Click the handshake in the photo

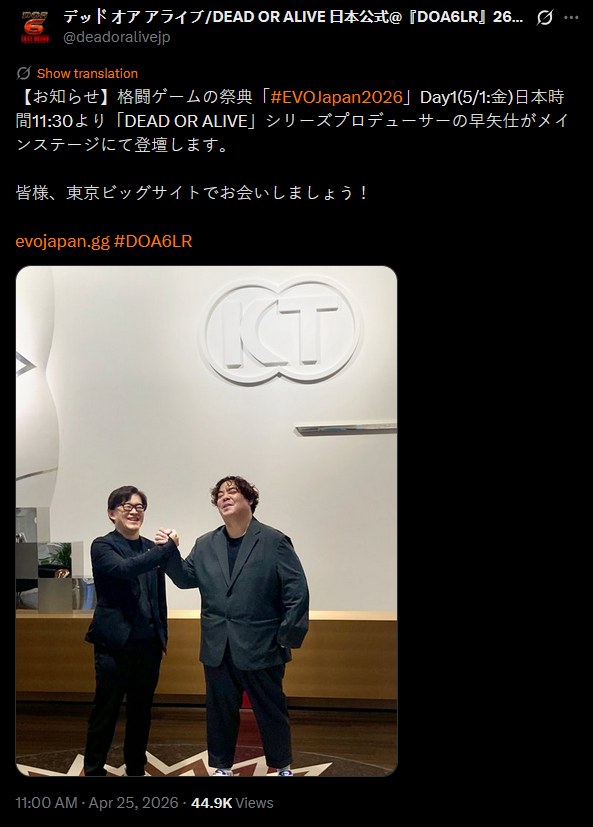(x=167, y=538)
